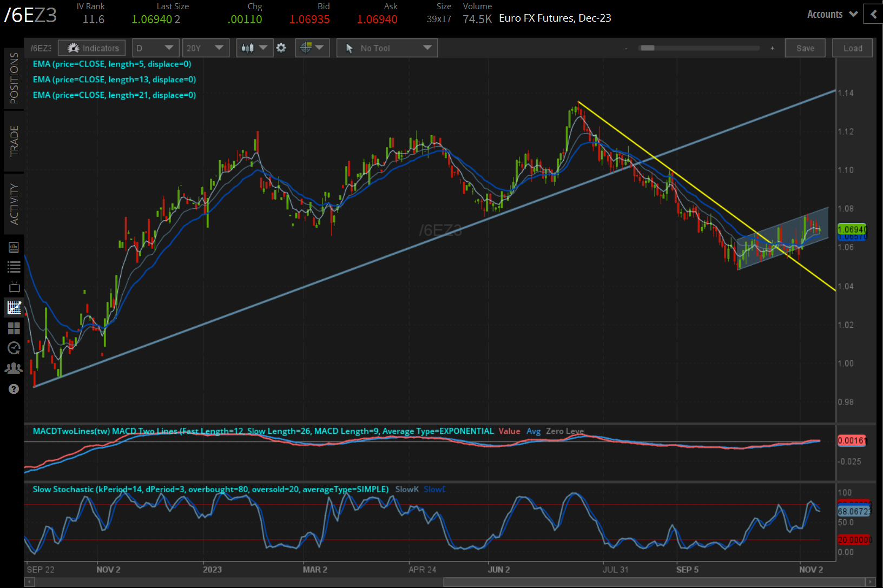The height and width of the screenshot is (588, 883).
Task: Open chart settings gear icon
Action: (281, 48)
